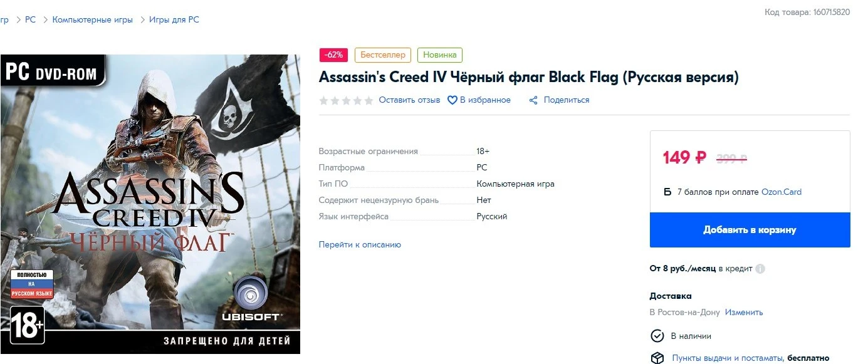Click the -62% discount badge
This screenshot has height=364, width=868.
click(333, 55)
